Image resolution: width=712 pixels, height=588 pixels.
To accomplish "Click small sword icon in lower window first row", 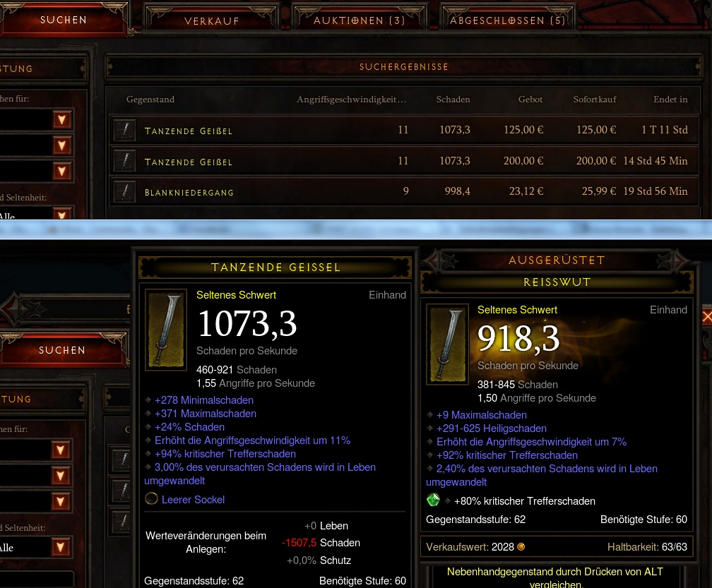I will (x=121, y=460).
